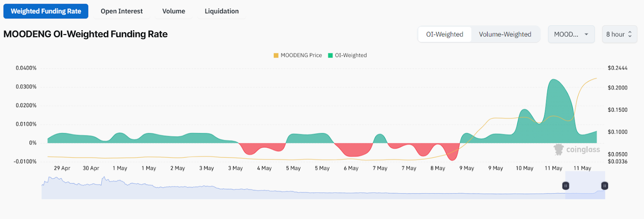This screenshot has width=644, height=219.
Task: Click the 0.0400% y-axis label
Action: coord(26,68)
